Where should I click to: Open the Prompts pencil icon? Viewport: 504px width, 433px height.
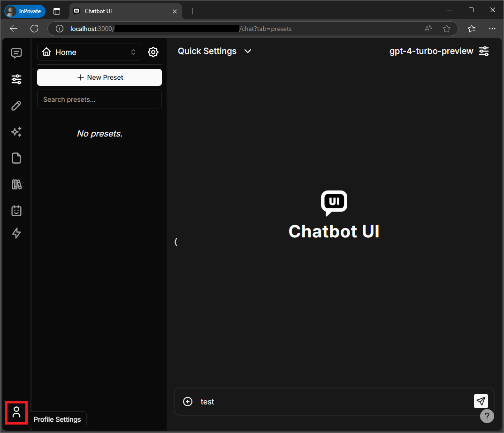pos(16,106)
